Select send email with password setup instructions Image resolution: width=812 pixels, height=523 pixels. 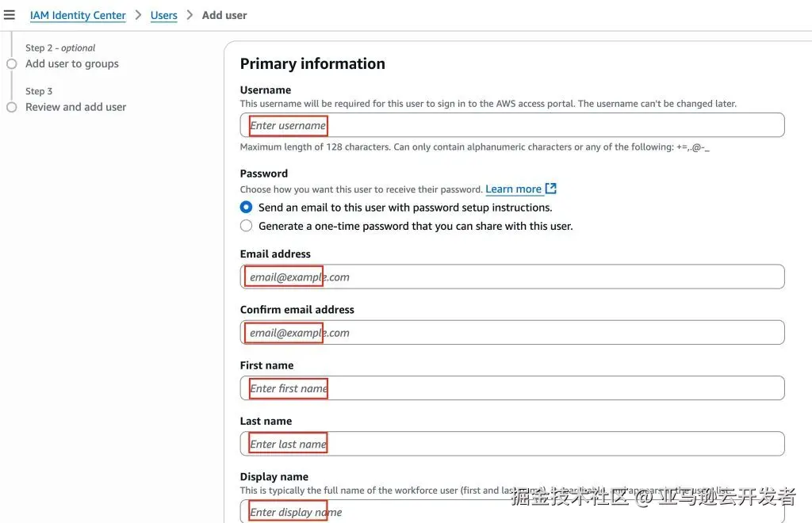(247, 208)
